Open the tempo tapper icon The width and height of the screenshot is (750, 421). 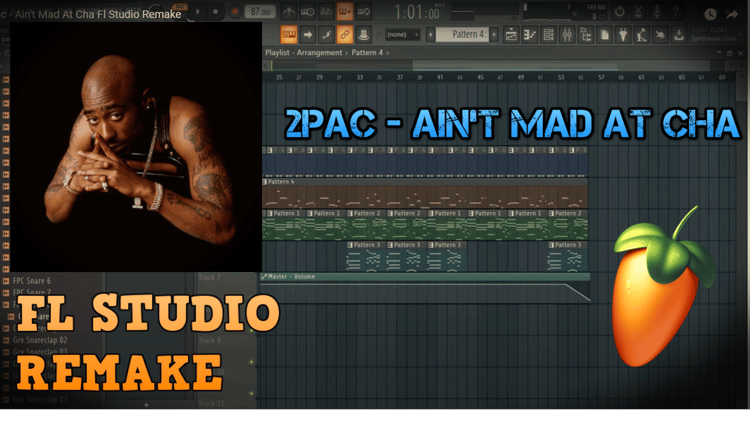[x=642, y=34]
